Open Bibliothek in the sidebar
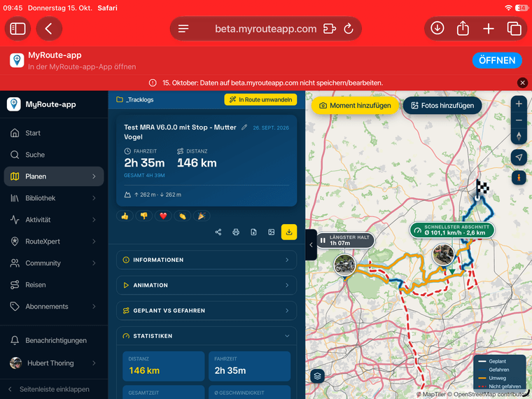 [54, 198]
